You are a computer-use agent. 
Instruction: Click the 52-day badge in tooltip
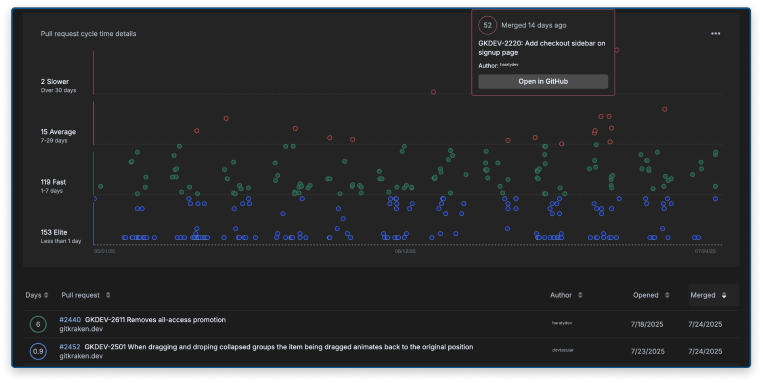pyautogui.click(x=488, y=25)
